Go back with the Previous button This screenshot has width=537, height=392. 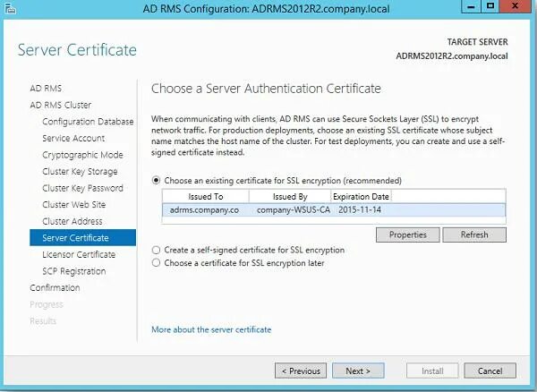[x=301, y=371]
